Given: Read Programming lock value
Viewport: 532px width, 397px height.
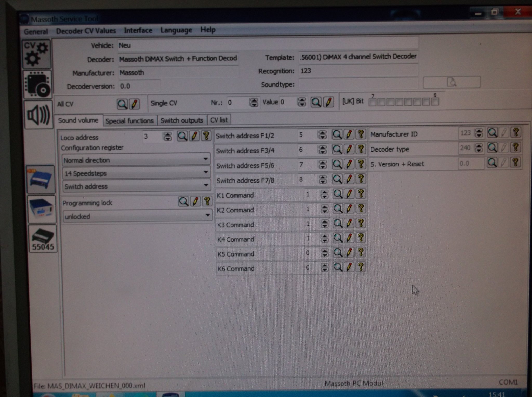Looking at the screenshot, I should pyautogui.click(x=183, y=201).
